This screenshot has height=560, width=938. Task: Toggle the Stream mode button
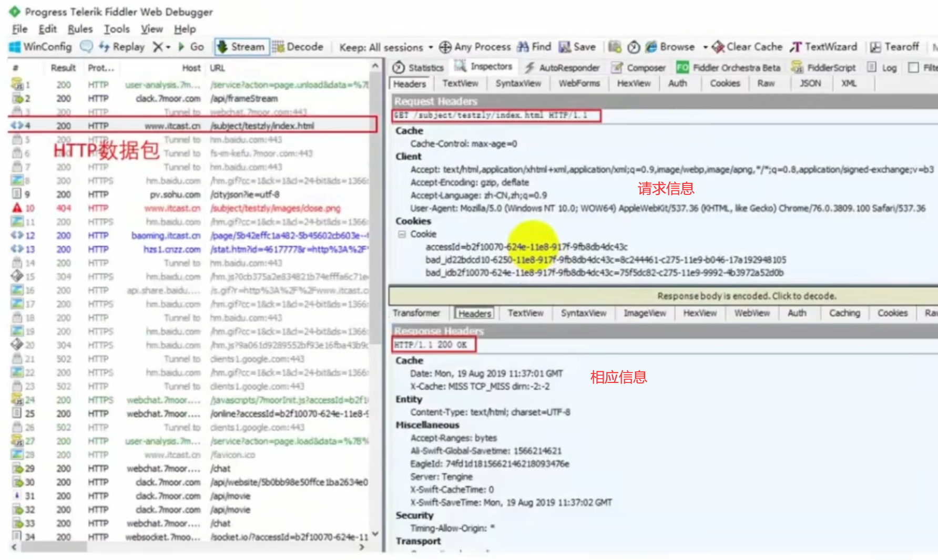(x=241, y=47)
